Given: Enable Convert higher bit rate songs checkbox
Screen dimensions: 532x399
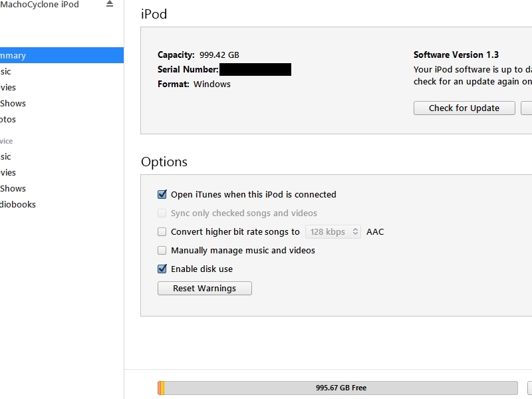Looking at the screenshot, I should point(162,232).
